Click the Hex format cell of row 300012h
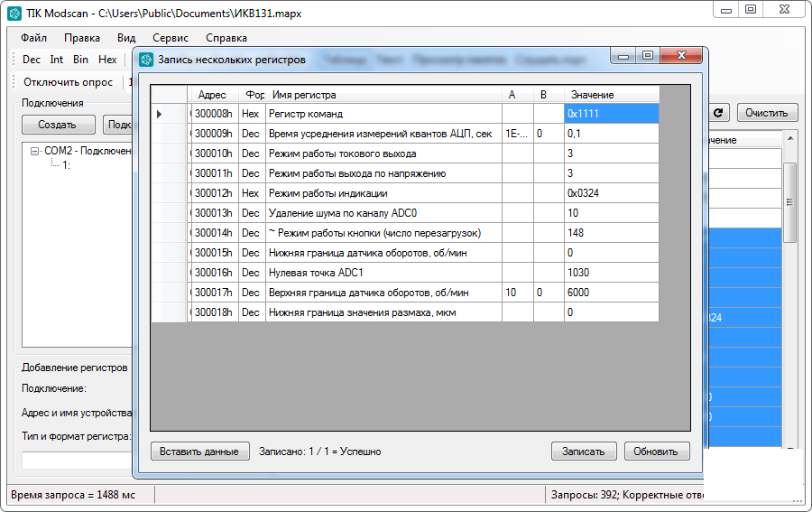Image resolution: width=812 pixels, height=512 pixels. (x=253, y=193)
